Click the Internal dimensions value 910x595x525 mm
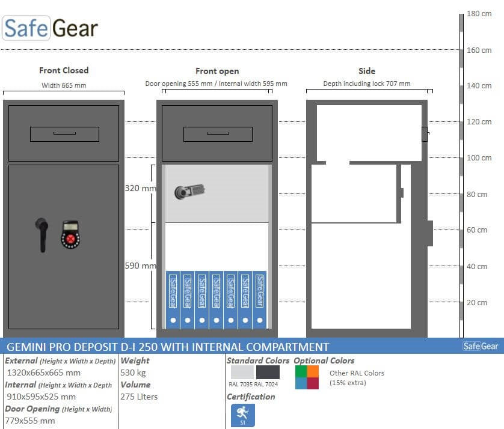This screenshot has height=429, width=504. click(41, 397)
